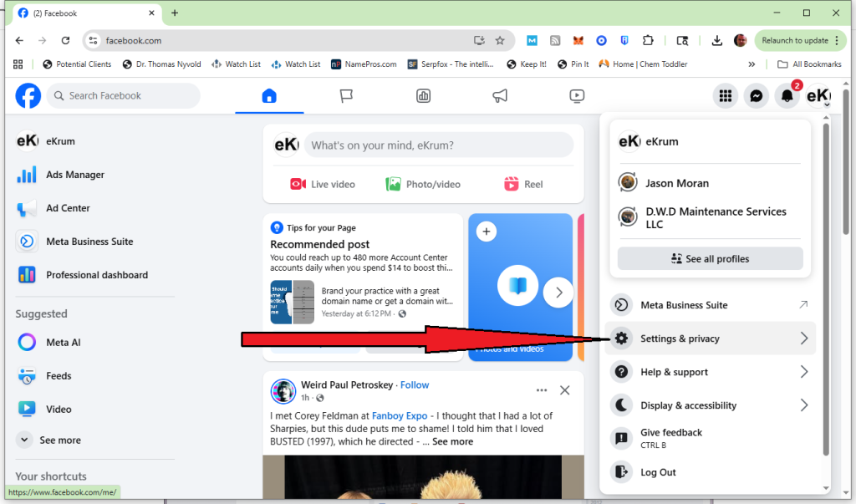Screen dimensions: 856x504
Task: Expand Settings & privacy submenu
Action: tap(710, 339)
